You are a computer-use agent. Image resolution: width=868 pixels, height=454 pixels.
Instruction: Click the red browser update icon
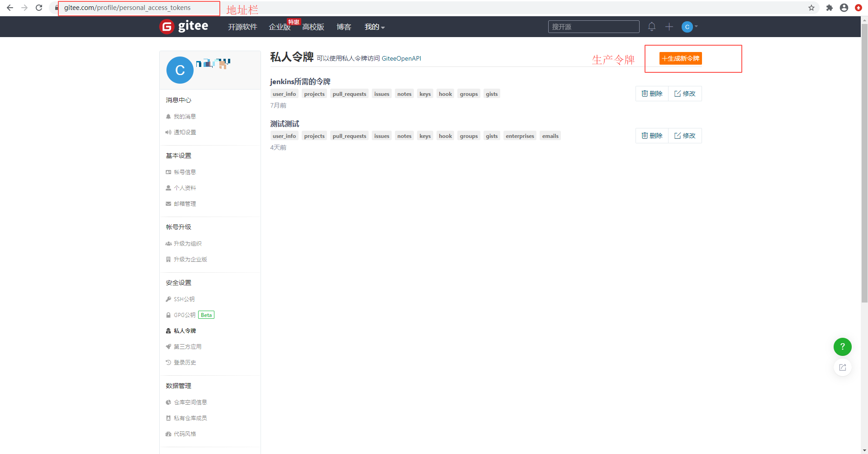(859, 8)
